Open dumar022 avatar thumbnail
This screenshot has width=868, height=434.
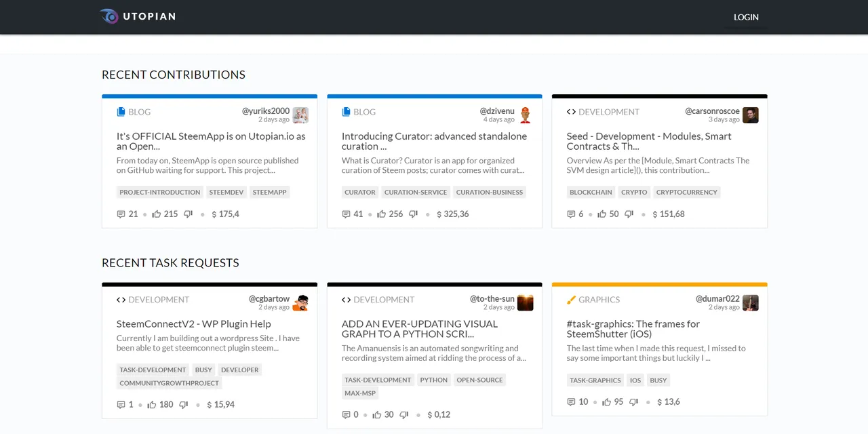tap(751, 302)
